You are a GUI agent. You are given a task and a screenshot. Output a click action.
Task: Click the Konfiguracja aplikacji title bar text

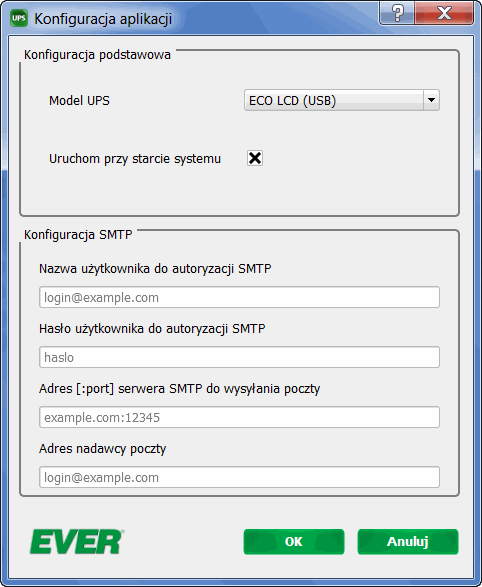pyautogui.click(x=103, y=19)
